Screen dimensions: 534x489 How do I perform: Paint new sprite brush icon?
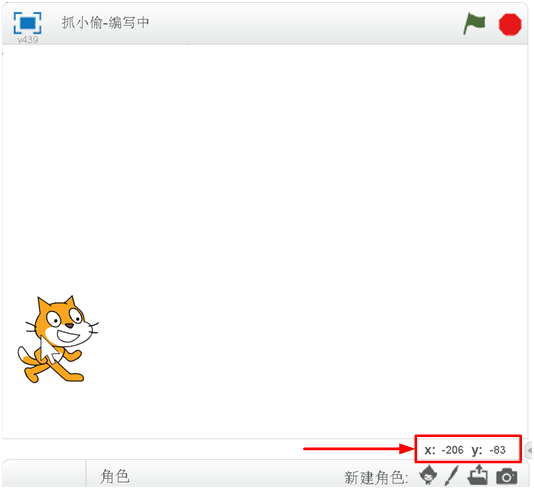click(452, 475)
